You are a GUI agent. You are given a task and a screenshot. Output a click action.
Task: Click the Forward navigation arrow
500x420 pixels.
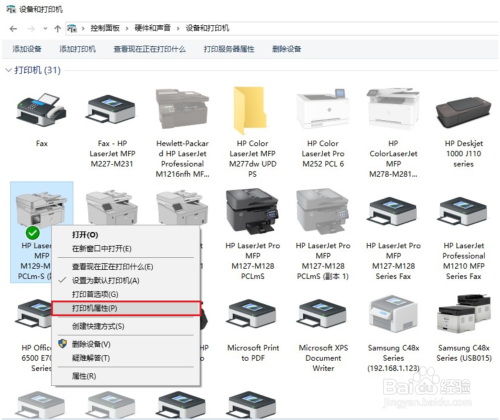point(31,29)
